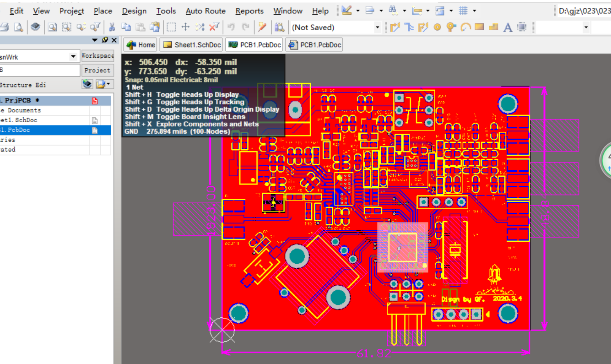Open the Tools menu
This screenshot has height=364, width=611.
pos(166,11)
